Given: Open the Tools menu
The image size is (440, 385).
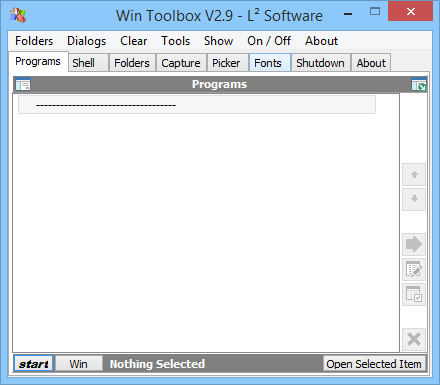Looking at the screenshot, I should click(176, 41).
